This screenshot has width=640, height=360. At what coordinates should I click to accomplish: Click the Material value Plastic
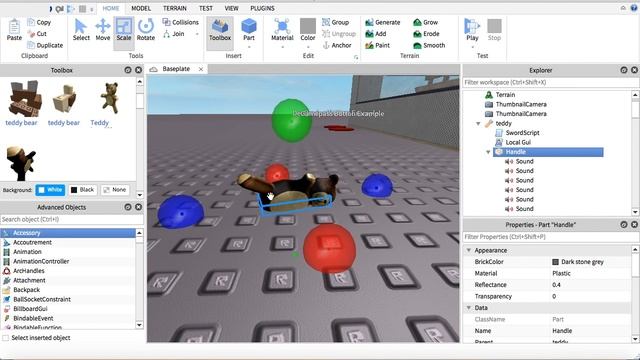pos(561,273)
